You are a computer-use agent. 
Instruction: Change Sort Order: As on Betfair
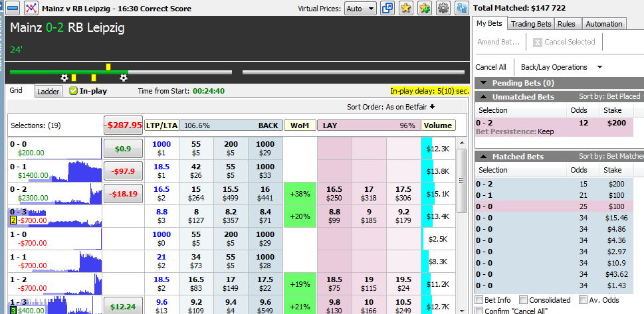coord(391,107)
